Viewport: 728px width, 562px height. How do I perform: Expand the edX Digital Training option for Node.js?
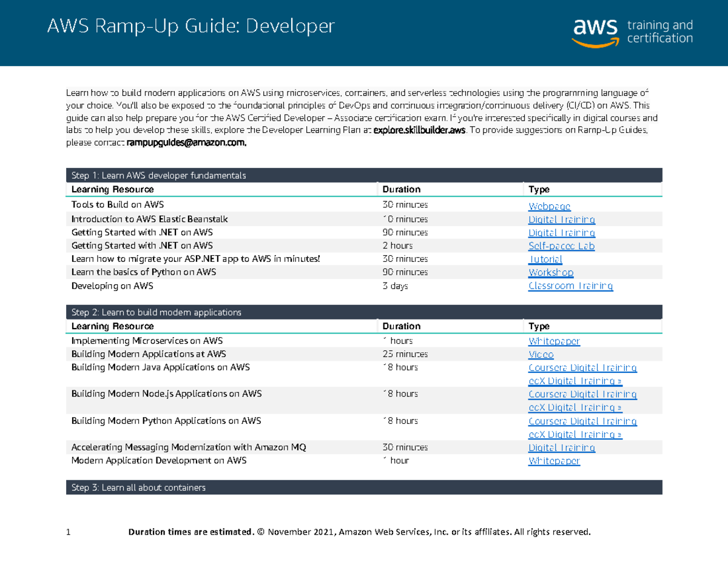(x=575, y=407)
